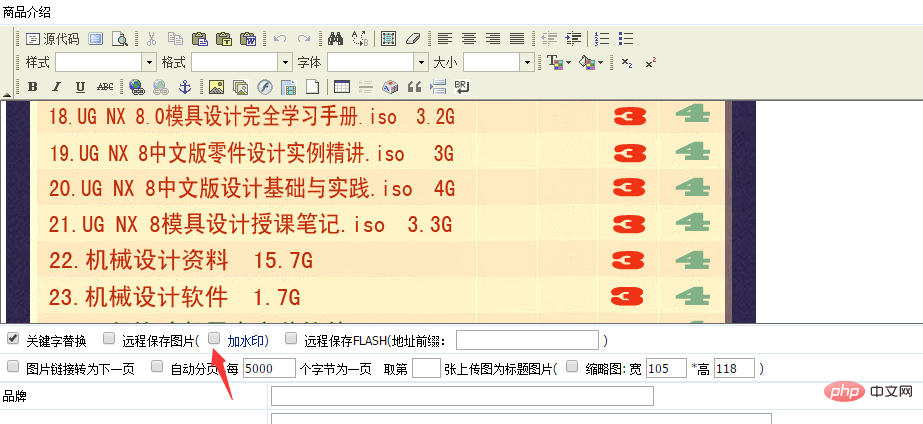Screen dimensions: 923x424
Task: Focus the 品牌 brand input field
Action: 463,396
